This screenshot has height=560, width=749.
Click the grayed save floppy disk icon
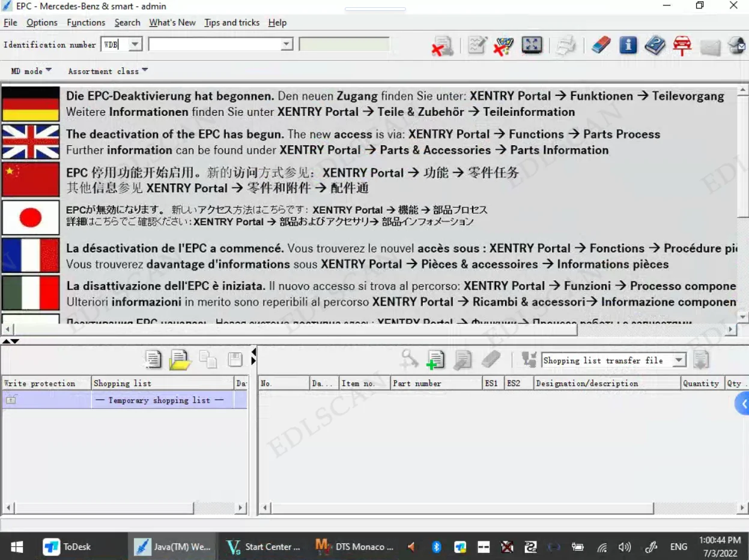click(235, 360)
